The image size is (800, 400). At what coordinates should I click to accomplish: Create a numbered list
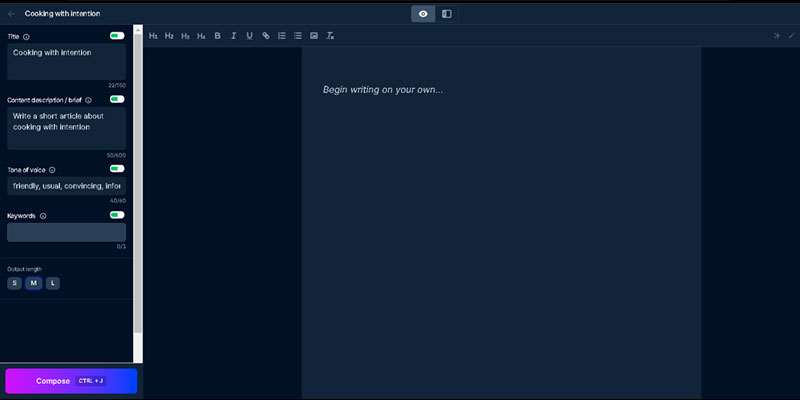tap(282, 36)
